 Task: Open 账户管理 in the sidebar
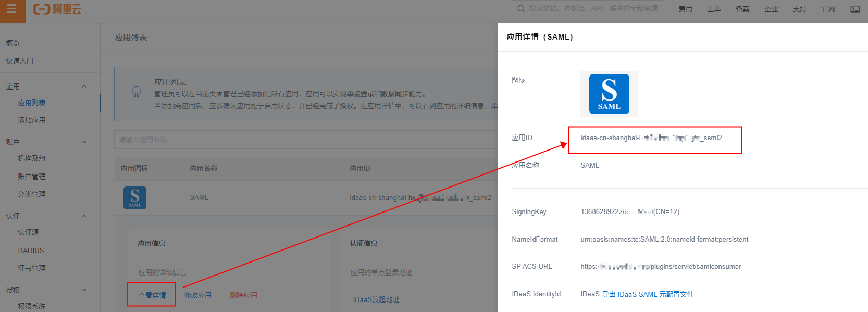point(32,177)
